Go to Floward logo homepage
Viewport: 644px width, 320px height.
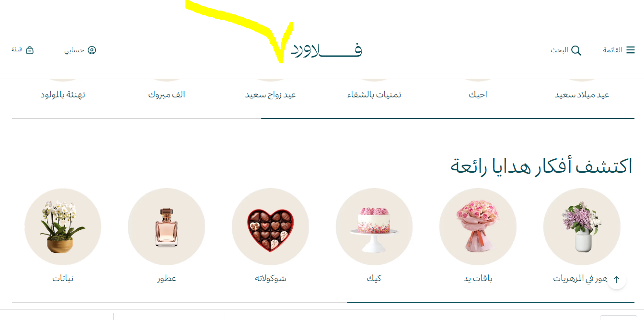tap(326, 50)
